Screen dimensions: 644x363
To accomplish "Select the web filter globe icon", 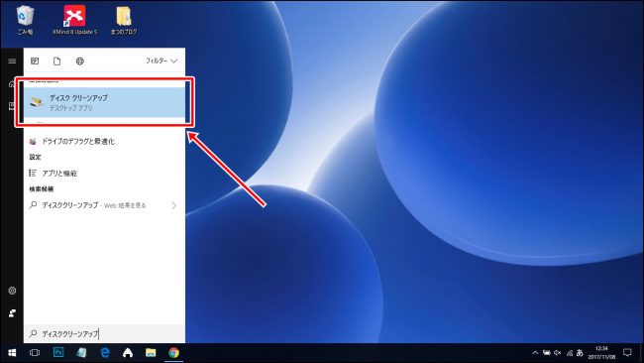I will pyautogui.click(x=79, y=60).
